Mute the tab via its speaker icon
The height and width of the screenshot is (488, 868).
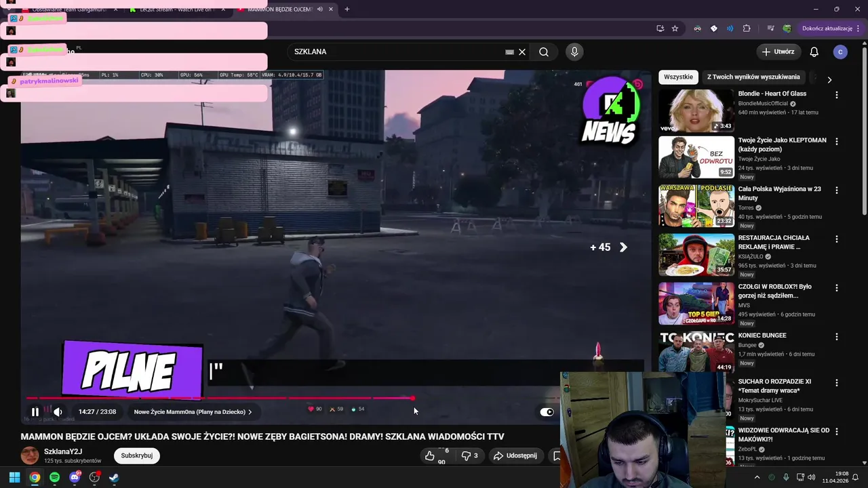tap(319, 9)
